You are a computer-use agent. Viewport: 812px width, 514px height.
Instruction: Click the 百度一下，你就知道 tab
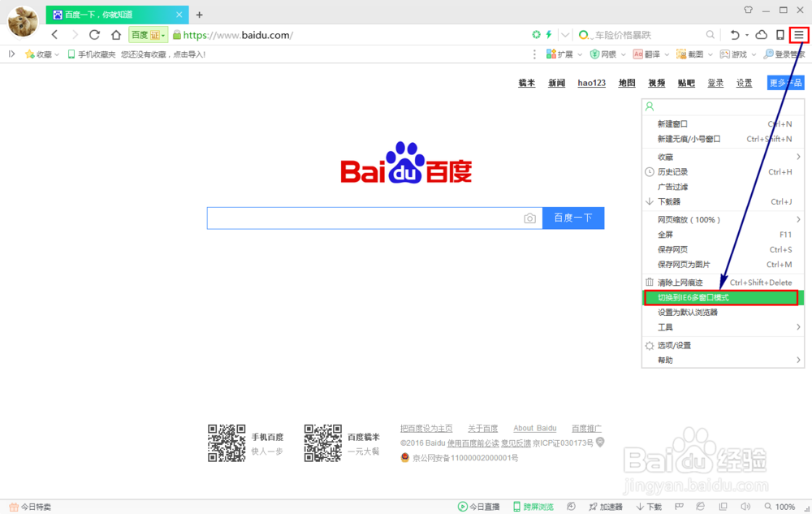pyautogui.click(x=117, y=15)
